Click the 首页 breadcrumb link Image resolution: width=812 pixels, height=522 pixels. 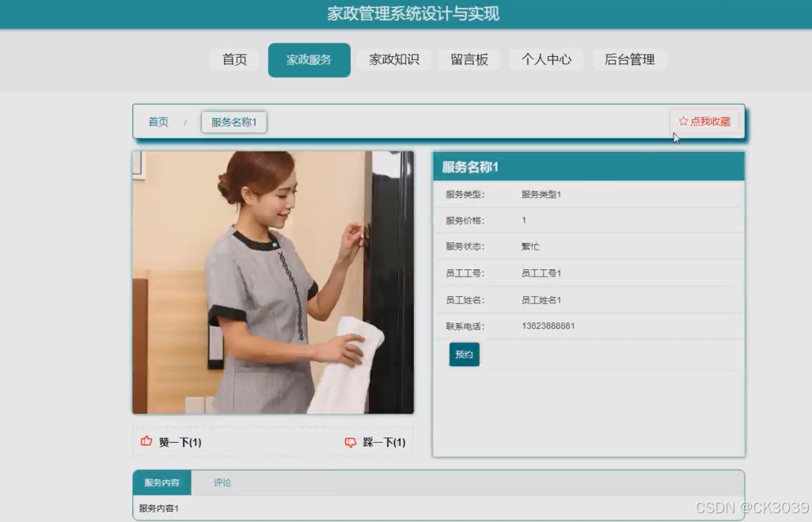tap(157, 121)
